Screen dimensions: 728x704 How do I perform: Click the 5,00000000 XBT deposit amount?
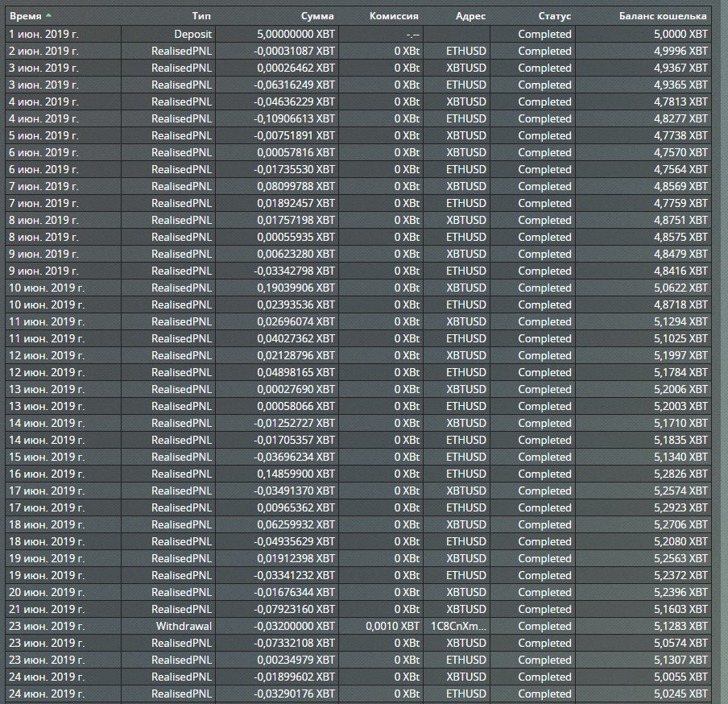coord(296,34)
